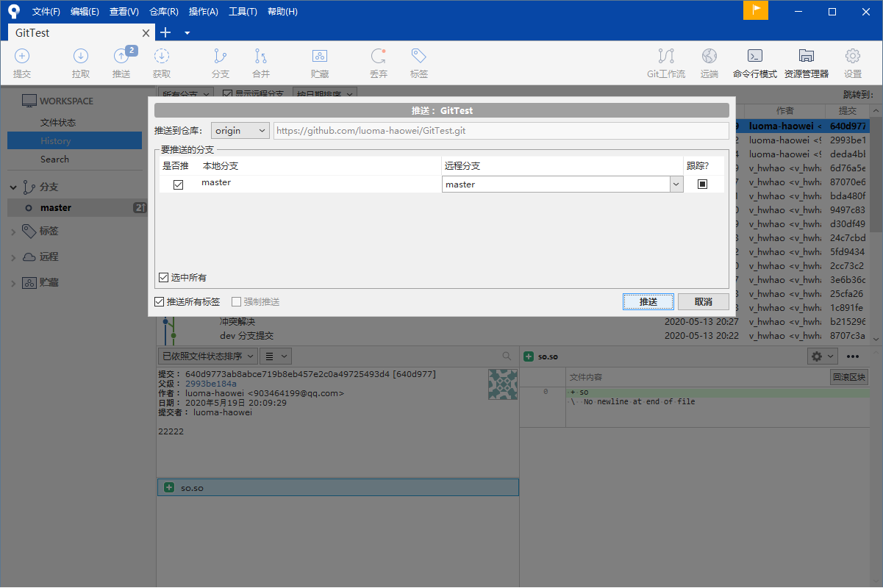Click the three-dots more icon in diff panel
Viewport: 883px width, 588px height.
(853, 356)
